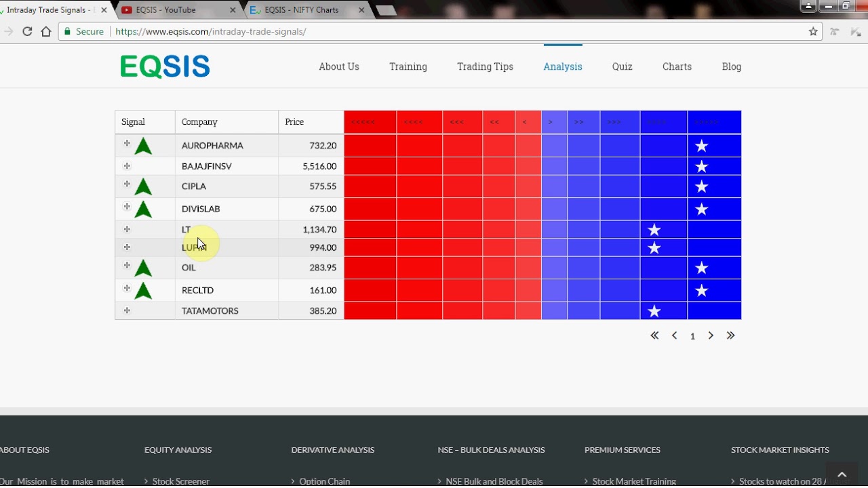Image resolution: width=868 pixels, height=488 pixels.
Task: Click the white star in LT row
Action: pos(654,230)
